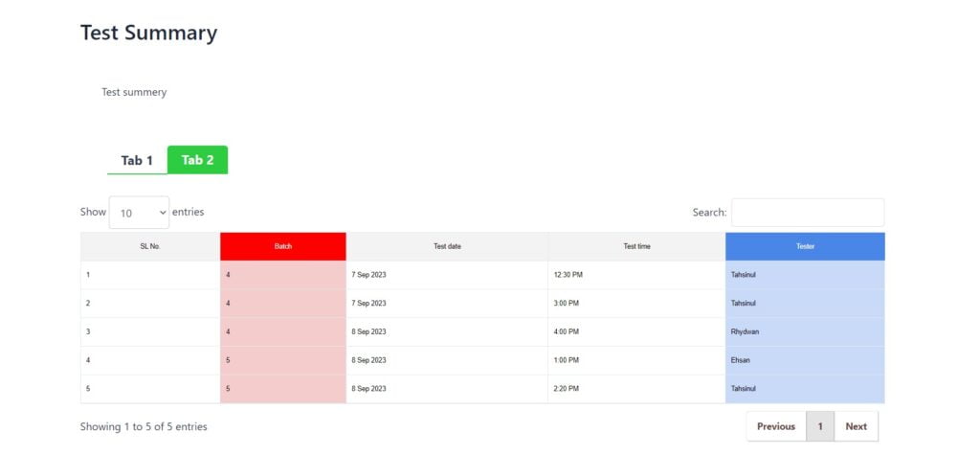Click the 12:30 PM test time cell

pos(636,275)
